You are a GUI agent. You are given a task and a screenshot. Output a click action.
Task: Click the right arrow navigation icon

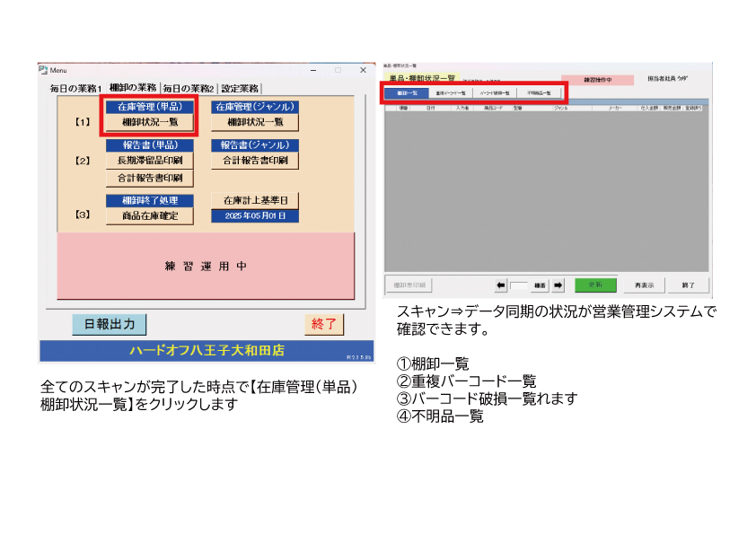point(558,285)
